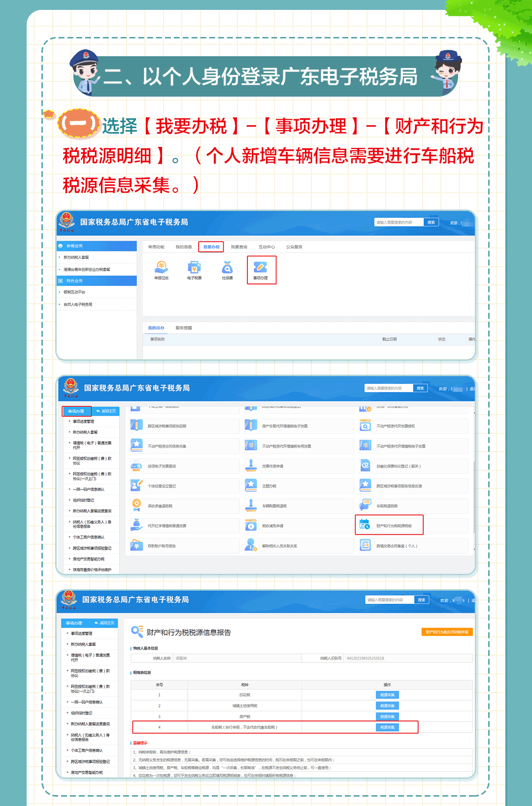The width and height of the screenshot is (532, 806).
Task: Click the search box in the first screenshot header
Action: click(399, 222)
